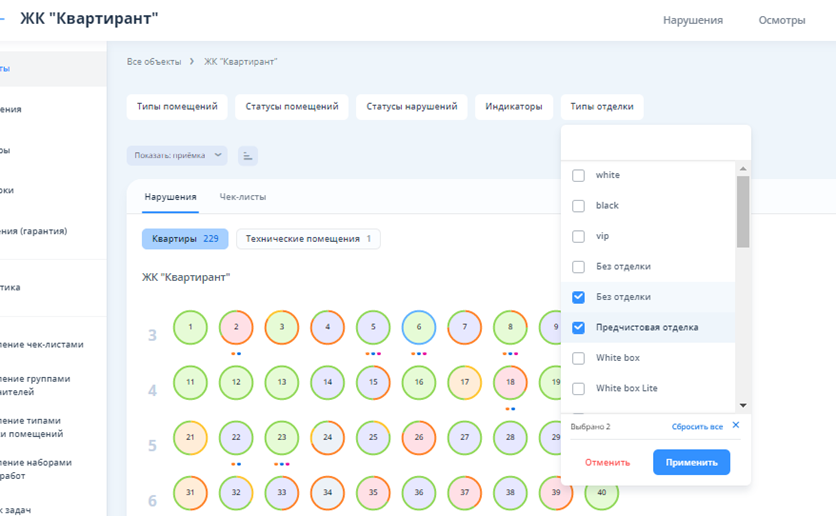
Task: Select apartment circle number 6
Action: tap(419, 327)
